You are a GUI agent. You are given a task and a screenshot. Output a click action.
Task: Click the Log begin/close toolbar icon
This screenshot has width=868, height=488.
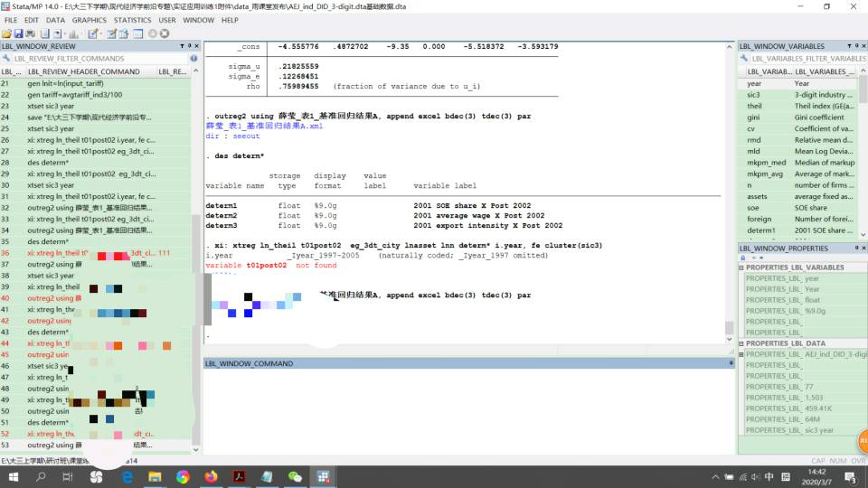(x=45, y=33)
